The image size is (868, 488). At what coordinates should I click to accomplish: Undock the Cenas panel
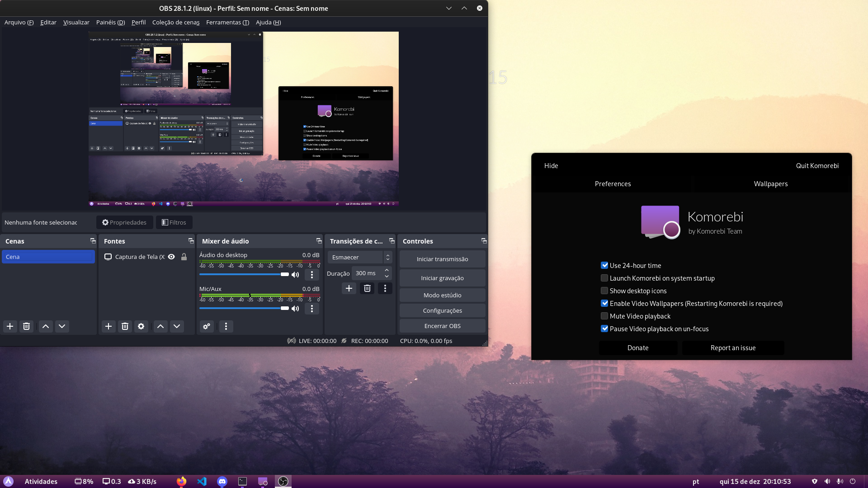pyautogui.click(x=93, y=241)
